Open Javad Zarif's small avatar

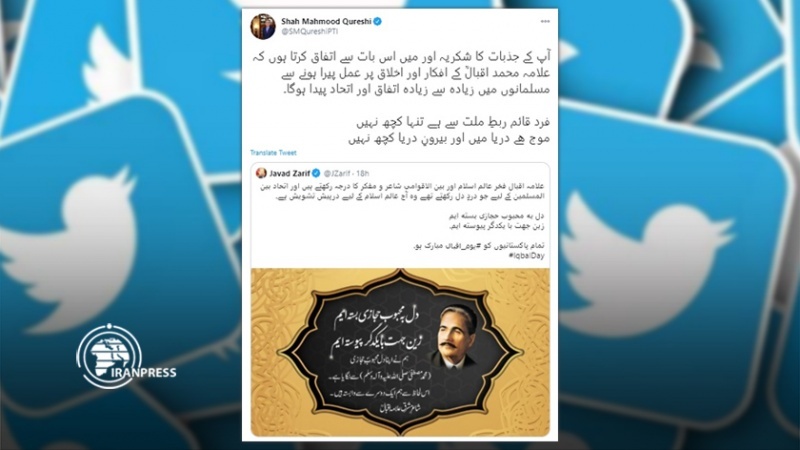(261, 173)
